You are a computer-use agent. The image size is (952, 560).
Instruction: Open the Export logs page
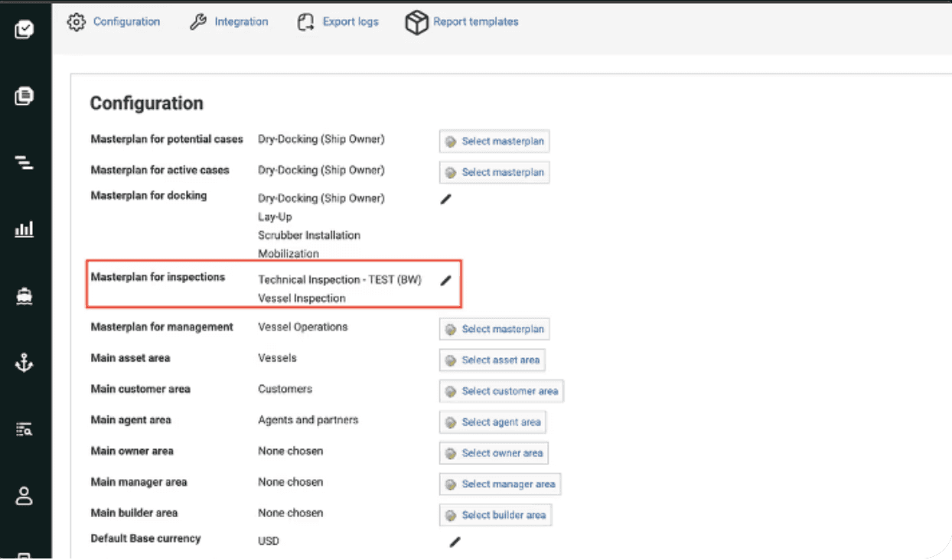[339, 21]
